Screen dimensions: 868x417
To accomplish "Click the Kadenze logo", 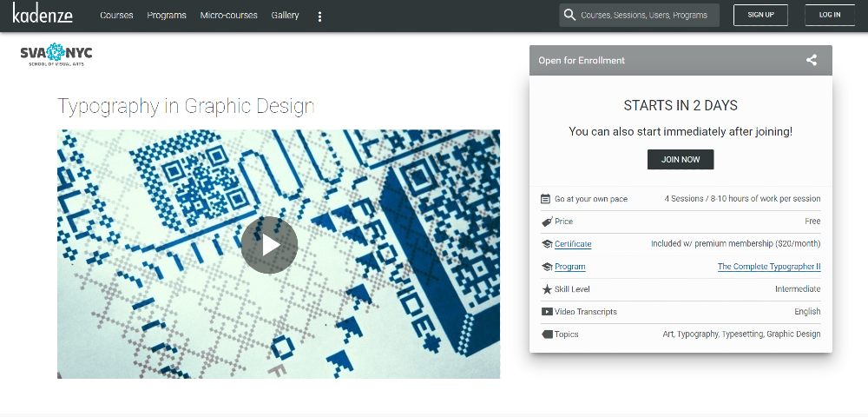I will pos(43,13).
